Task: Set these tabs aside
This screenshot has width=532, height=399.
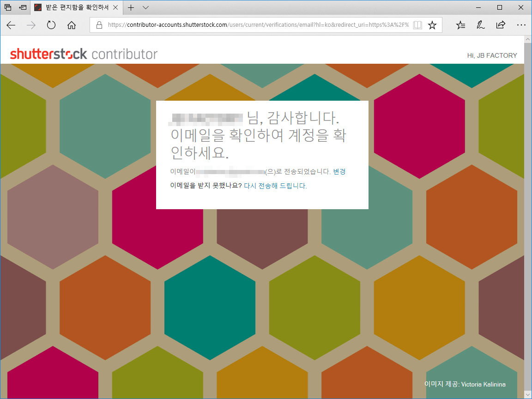Action: point(23,7)
